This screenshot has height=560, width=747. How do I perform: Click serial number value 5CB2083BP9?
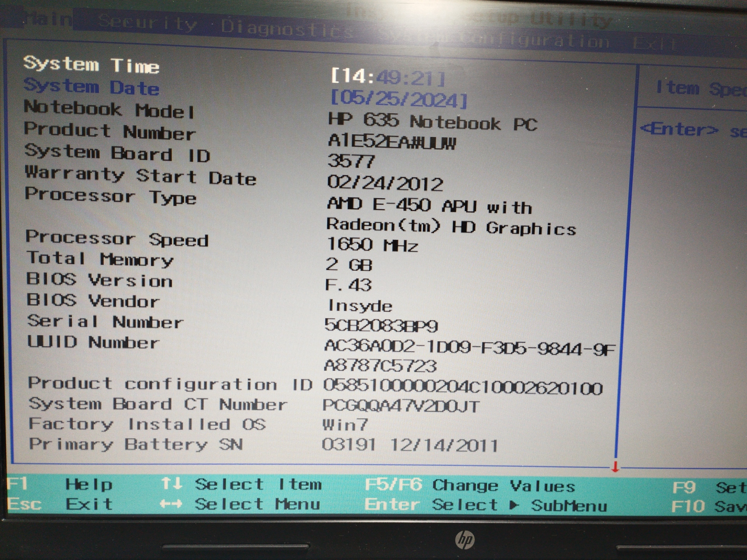(x=381, y=325)
